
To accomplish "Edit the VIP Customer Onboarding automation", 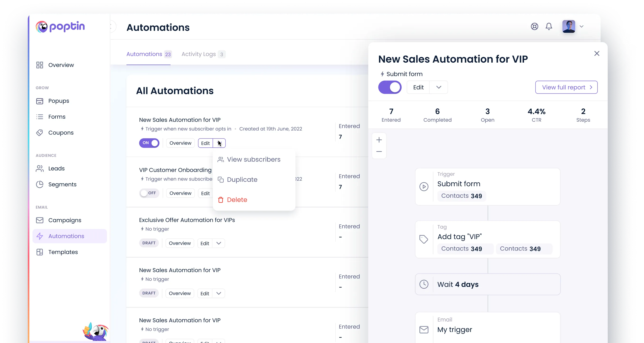I will [205, 193].
